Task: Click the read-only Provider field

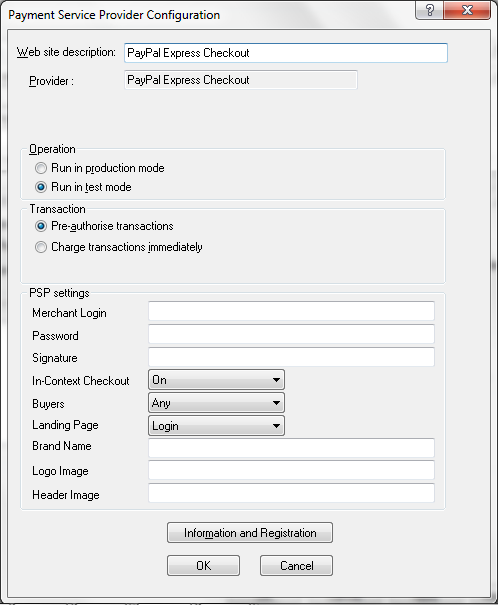Action: pos(241,80)
